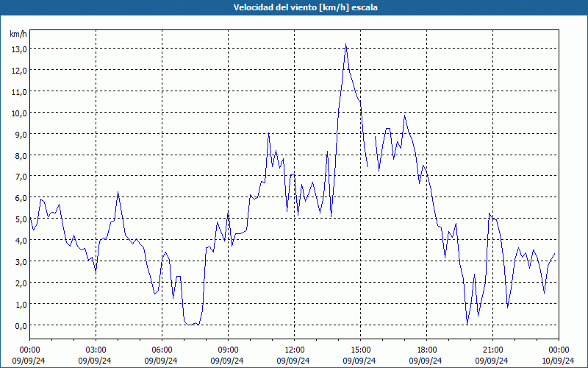This screenshot has width=588, height=368.
Task: Click the 6,0 y-axis value
Action: pyautogui.click(x=21, y=198)
